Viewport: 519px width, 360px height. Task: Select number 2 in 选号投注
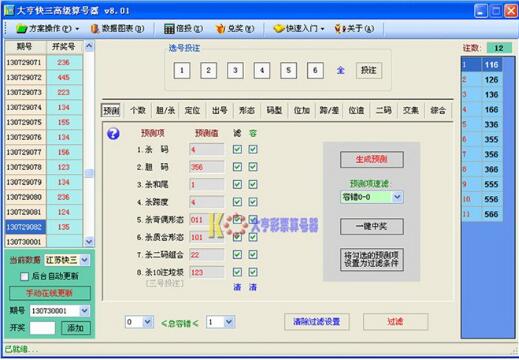point(208,70)
